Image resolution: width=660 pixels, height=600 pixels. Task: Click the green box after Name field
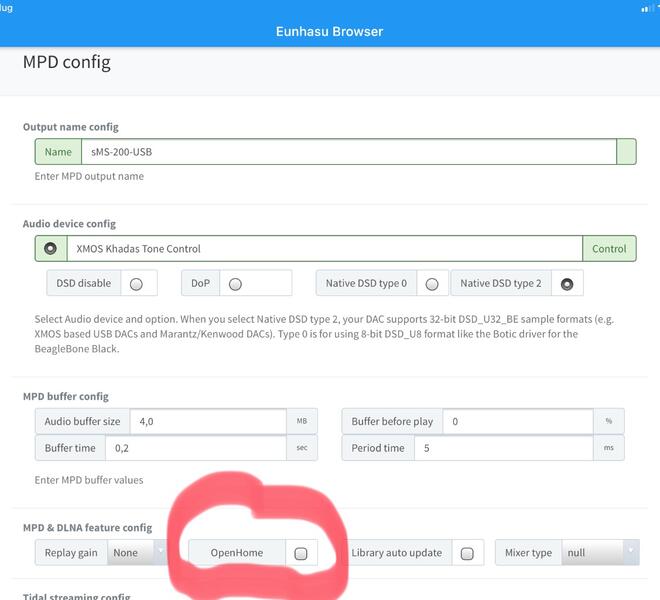click(x=626, y=152)
